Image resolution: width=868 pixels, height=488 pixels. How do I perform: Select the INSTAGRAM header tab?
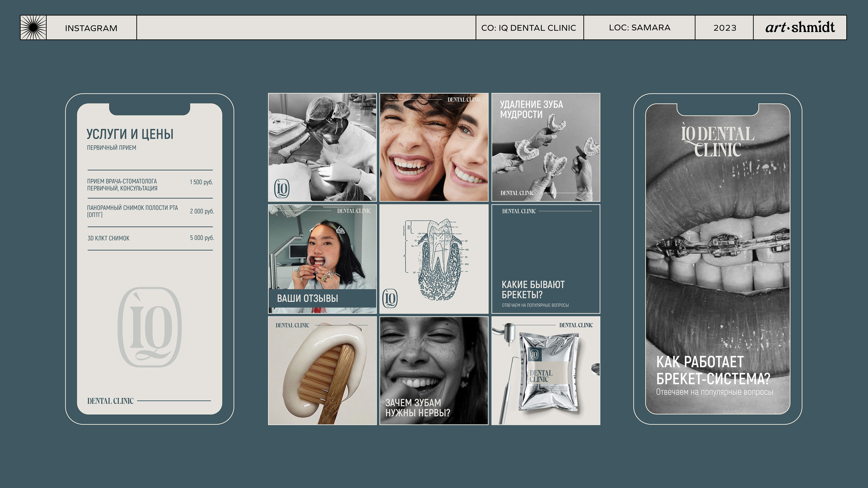(x=91, y=28)
